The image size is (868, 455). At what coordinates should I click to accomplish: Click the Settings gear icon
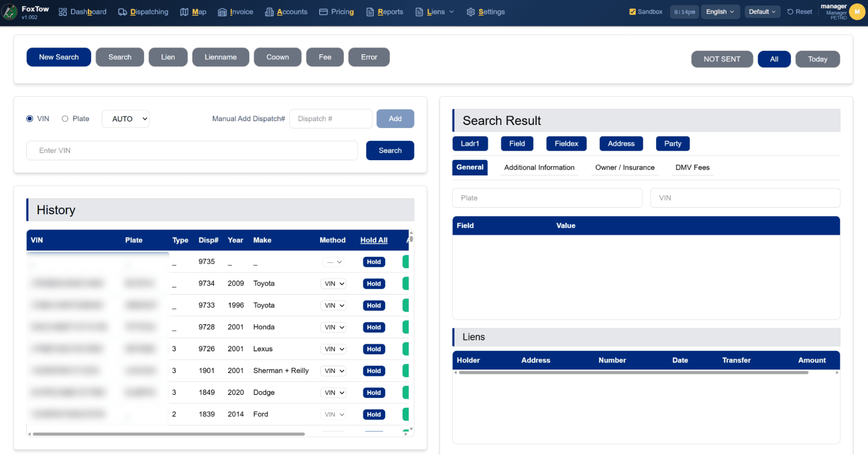(471, 12)
